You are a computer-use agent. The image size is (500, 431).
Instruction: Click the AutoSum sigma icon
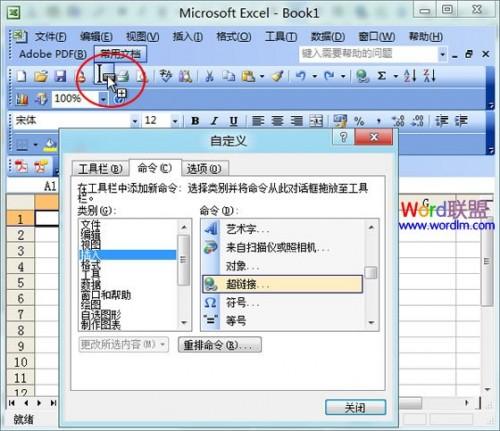pyautogui.click(x=382, y=76)
